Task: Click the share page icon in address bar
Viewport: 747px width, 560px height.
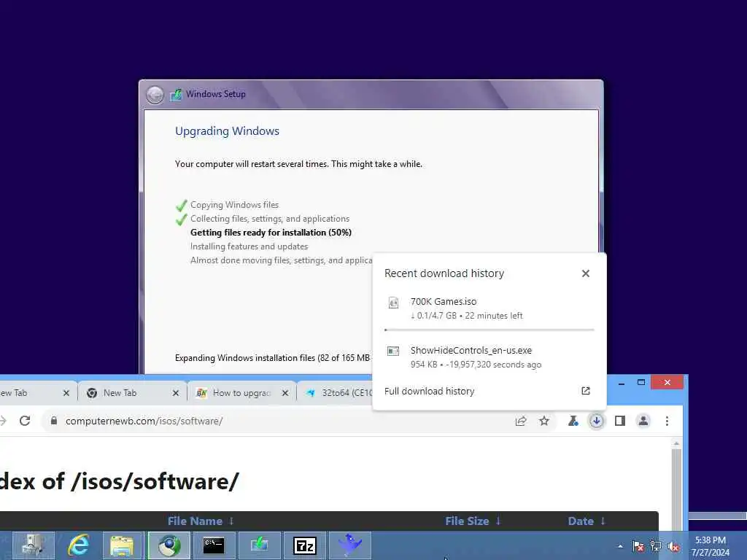Action: (521, 421)
